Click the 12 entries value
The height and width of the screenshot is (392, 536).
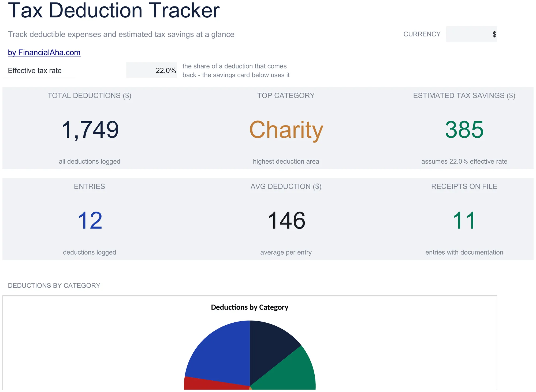click(x=90, y=221)
